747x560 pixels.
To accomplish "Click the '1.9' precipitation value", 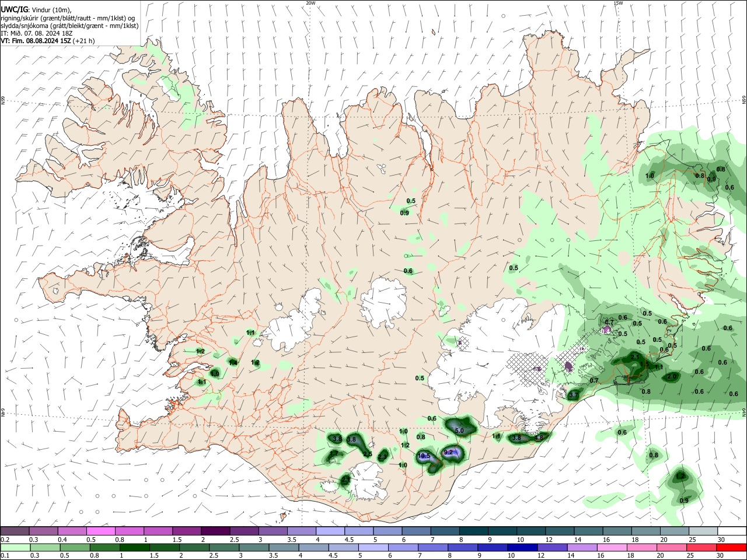I will [215, 374].
